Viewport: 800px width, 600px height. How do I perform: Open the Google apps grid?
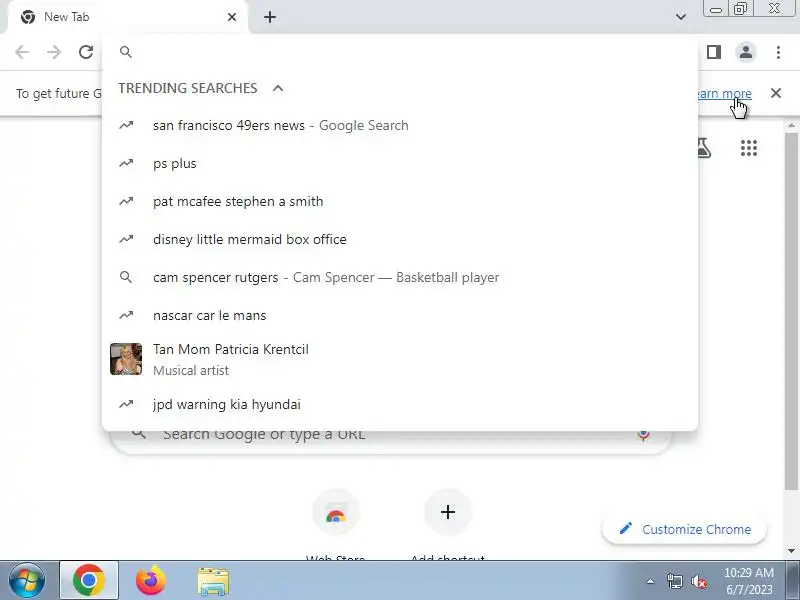[748, 148]
